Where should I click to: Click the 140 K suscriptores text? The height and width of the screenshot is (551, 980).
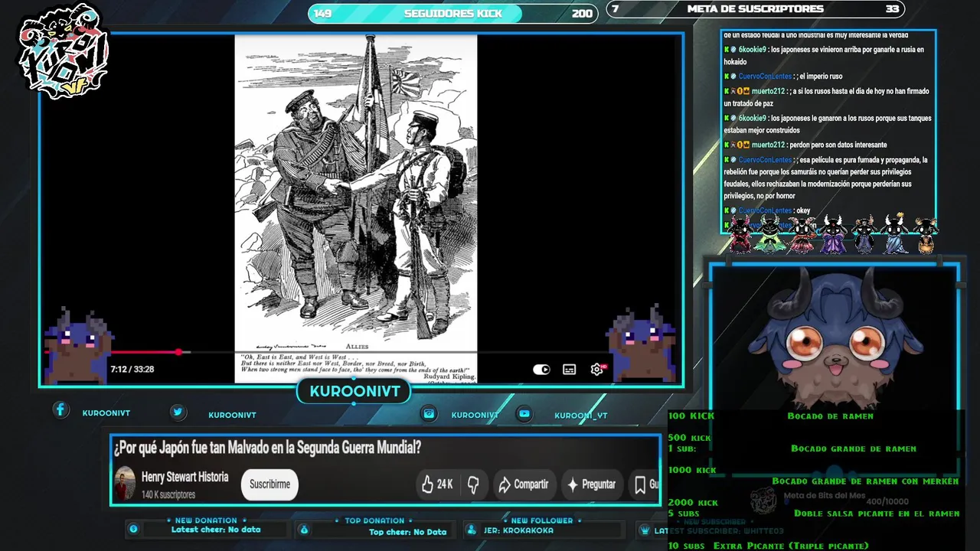point(168,494)
